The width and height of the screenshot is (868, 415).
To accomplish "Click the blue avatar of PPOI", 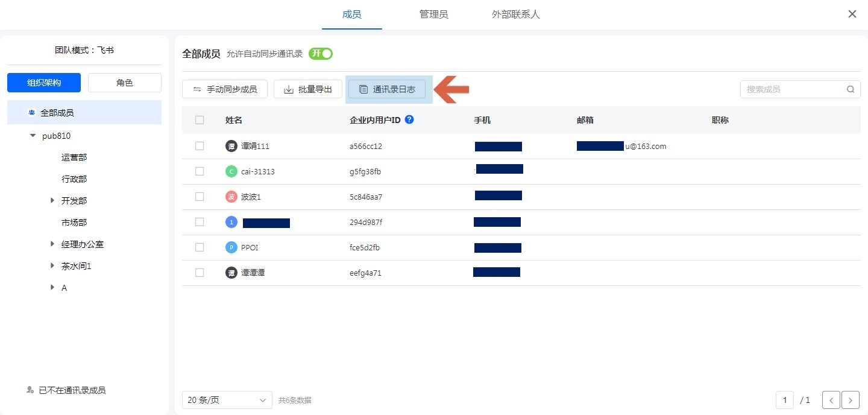I will (231, 247).
